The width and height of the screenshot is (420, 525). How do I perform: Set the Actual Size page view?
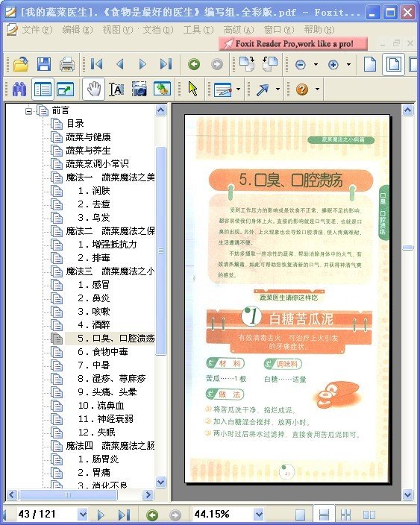click(370, 64)
